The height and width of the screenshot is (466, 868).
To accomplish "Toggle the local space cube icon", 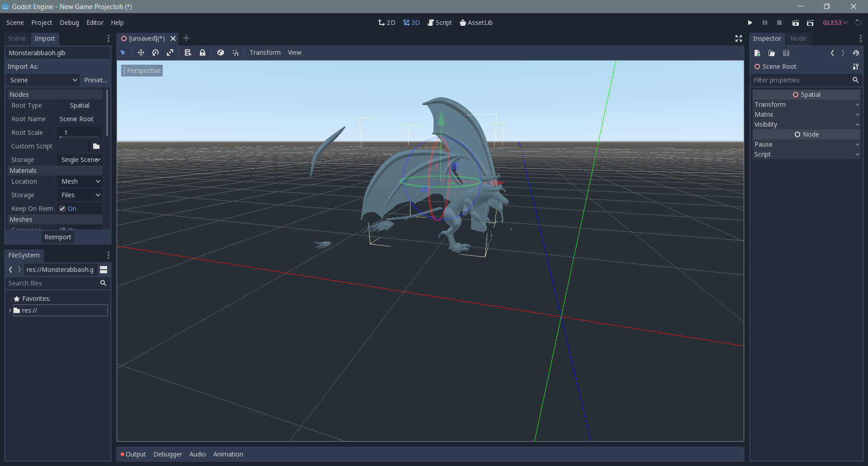I will [221, 52].
